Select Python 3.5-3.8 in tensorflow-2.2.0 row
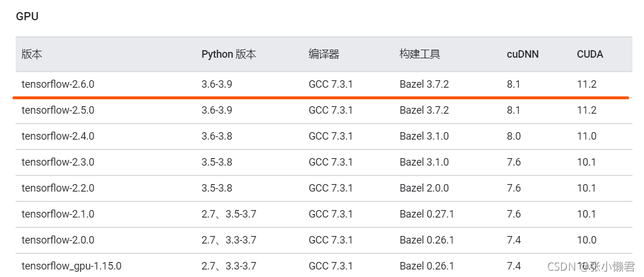 point(217,188)
